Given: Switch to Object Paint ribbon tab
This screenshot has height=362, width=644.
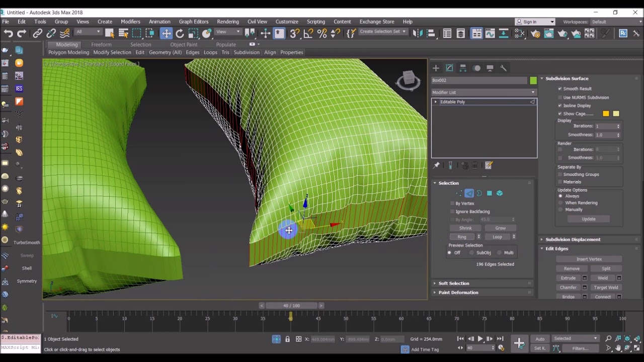Looking at the screenshot, I should coord(184,45).
